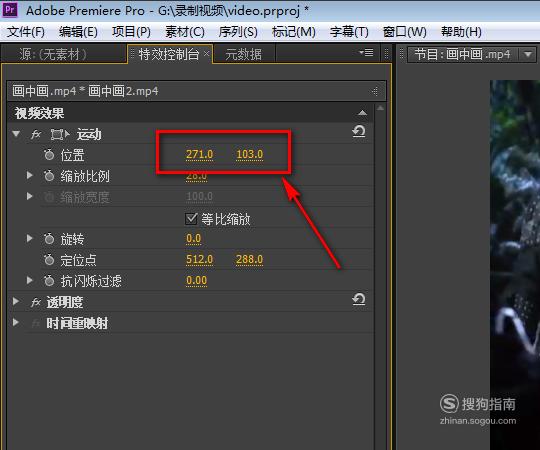Expand the 缩放比例 property
This screenshot has width=540, height=450.
pyautogui.click(x=30, y=176)
